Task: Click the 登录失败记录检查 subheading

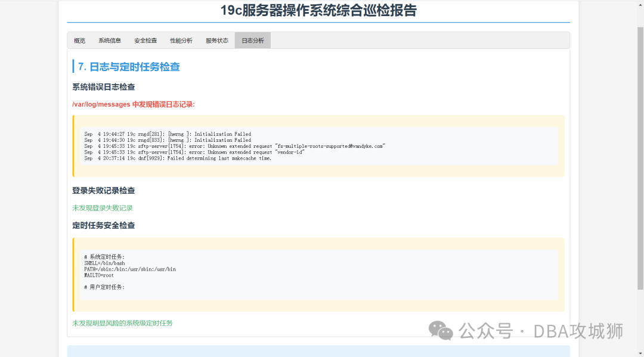Action: click(x=104, y=190)
